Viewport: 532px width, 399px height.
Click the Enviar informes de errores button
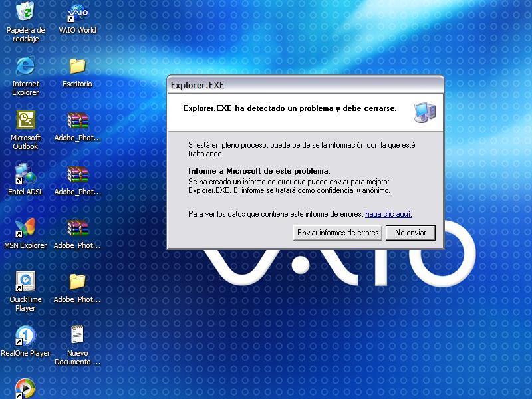[x=338, y=233]
